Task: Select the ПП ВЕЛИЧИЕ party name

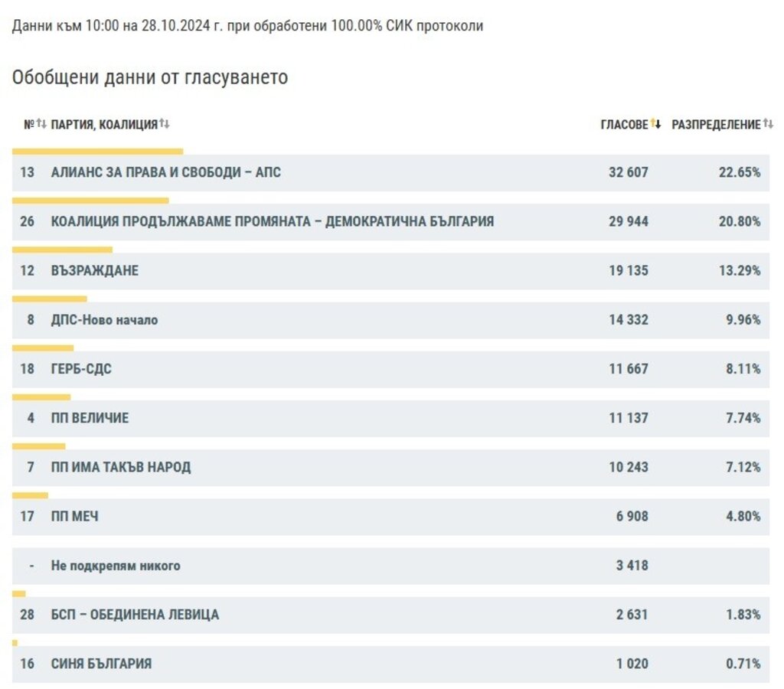Action: [x=90, y=418]
